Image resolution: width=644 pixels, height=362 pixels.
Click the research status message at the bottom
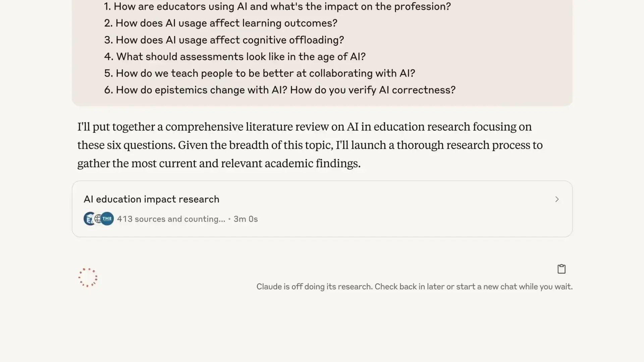[414, 287]
